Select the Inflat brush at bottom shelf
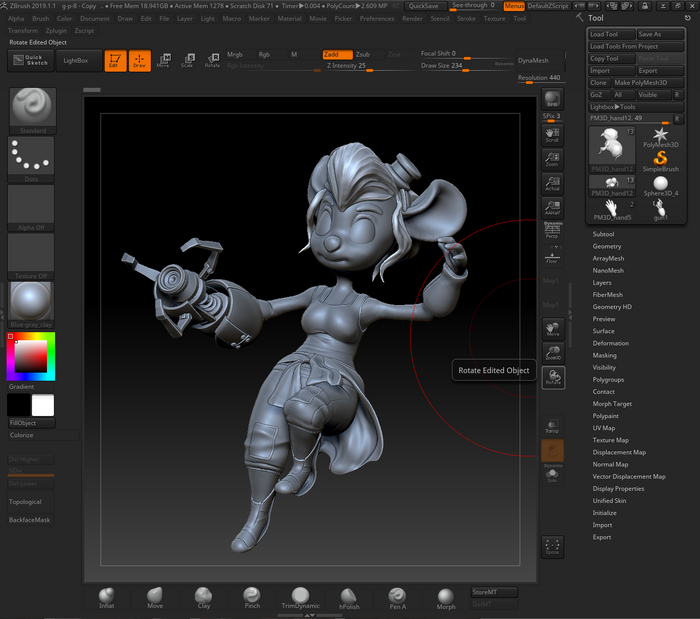The width and height of the screenshot is (700, 619). (x=107, y=596)
